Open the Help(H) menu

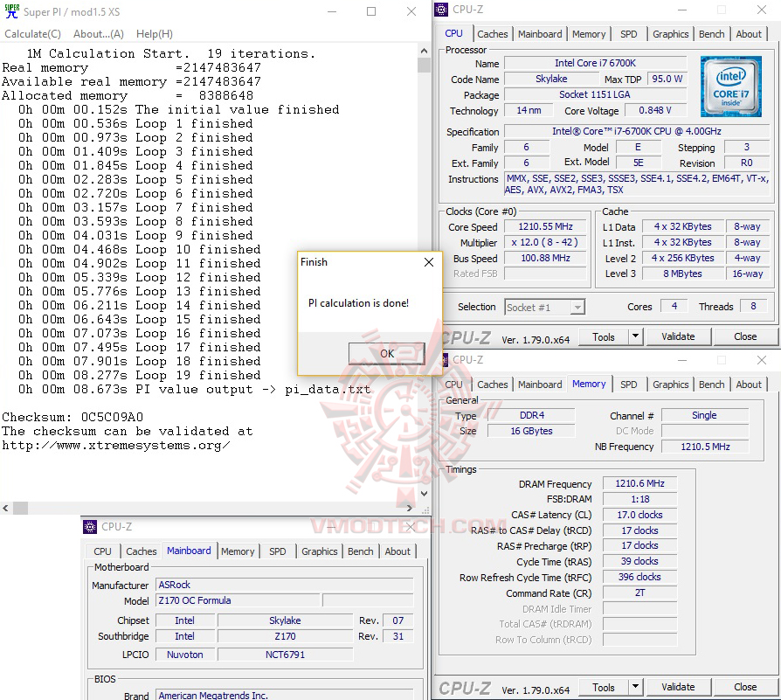pyautogui.click(x=155, y=34)
